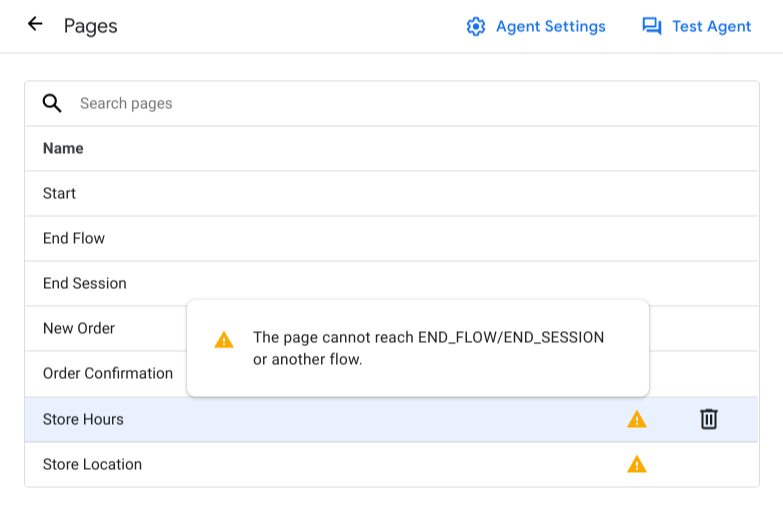Click the magnifying glass search icon
The image size is (783, 514).
(52, 103)
